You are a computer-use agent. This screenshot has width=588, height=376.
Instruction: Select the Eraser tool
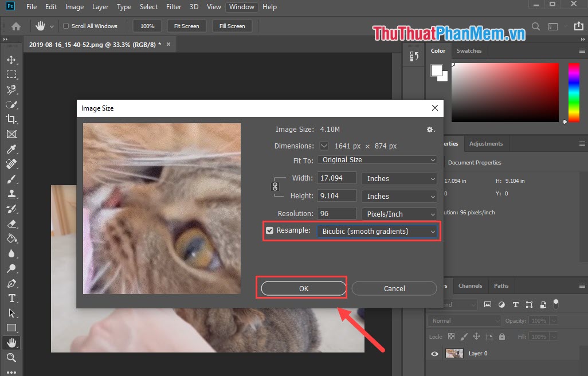tap(11, 224)
